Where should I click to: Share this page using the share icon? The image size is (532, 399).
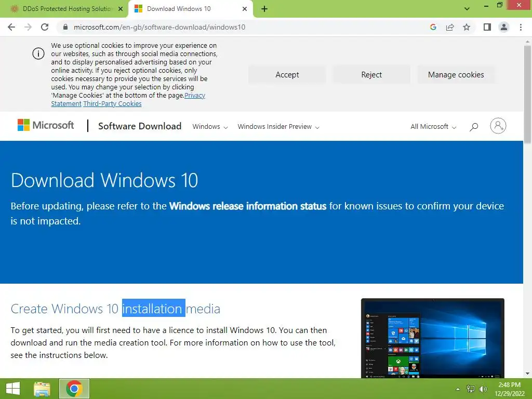pyautogui.click(x=450, y=27)
